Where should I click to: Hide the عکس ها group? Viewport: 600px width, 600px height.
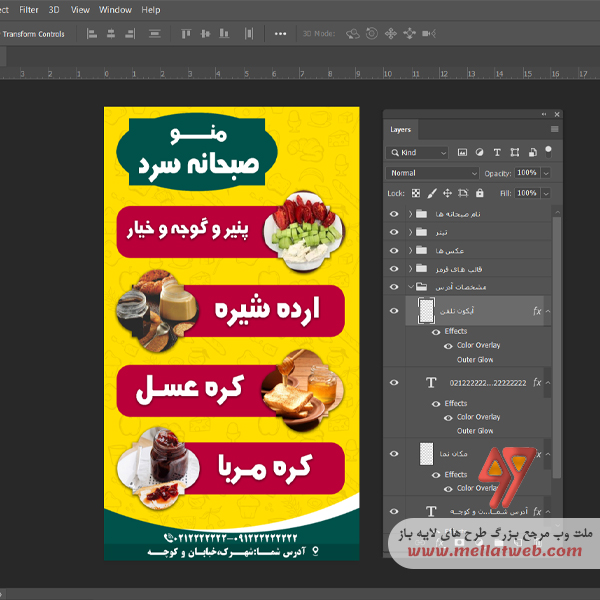[394, 251]
